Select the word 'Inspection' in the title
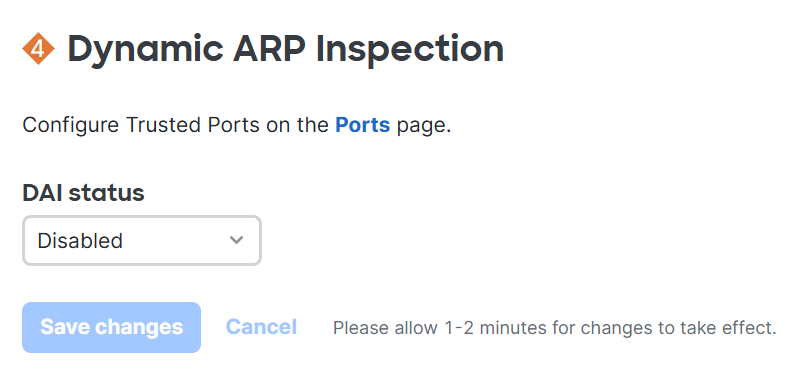Image resolution: width=803 pixels, height=374 pixels. tap(410, 49)
